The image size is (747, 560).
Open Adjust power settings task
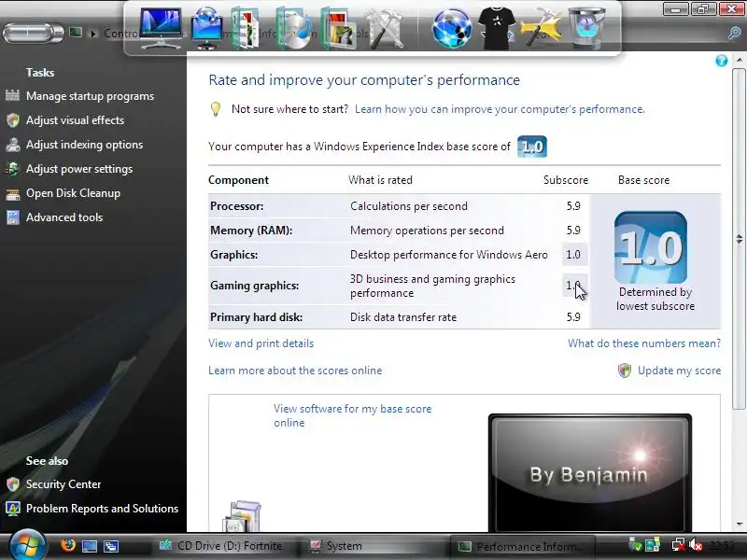pos(79,169)
